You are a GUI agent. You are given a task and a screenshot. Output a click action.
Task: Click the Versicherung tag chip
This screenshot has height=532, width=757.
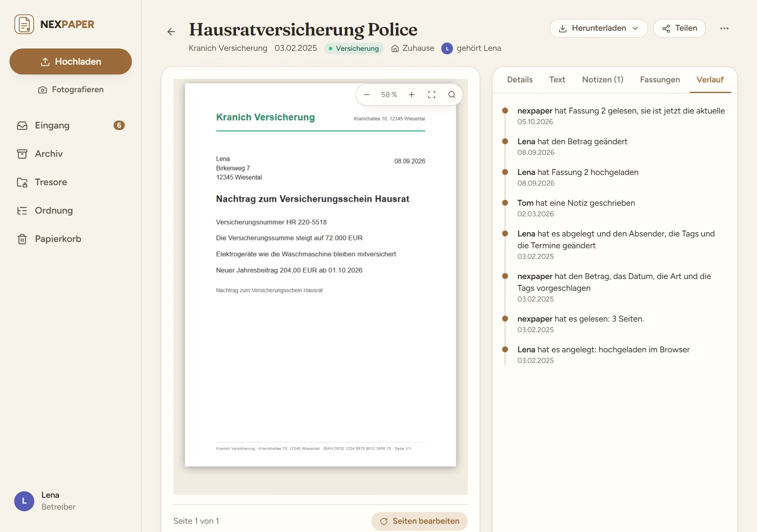tap(354, 48)
